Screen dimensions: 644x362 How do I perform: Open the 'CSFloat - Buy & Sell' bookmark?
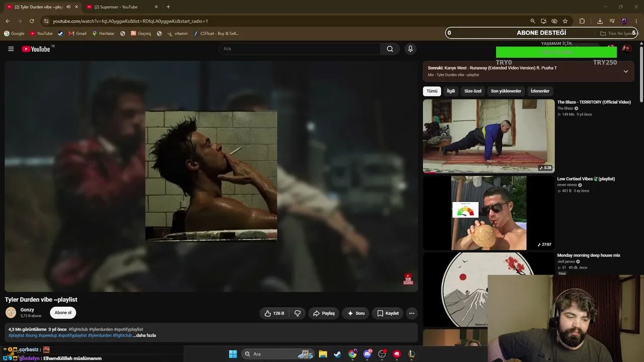[216, 34]
